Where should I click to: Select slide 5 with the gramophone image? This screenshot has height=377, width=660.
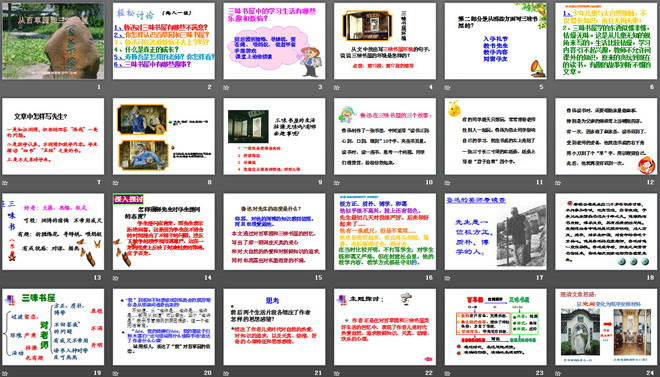[x=496, y=41]
